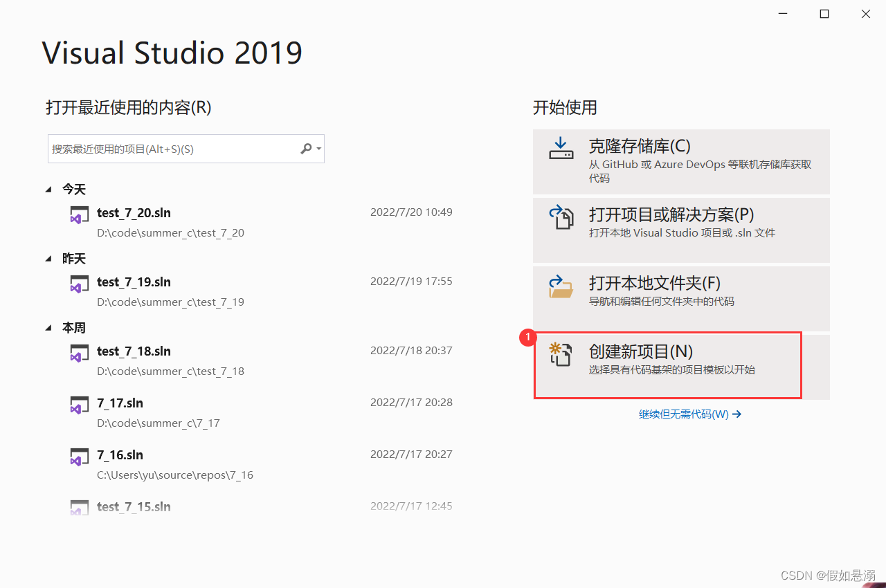Open recent solution 7_17.sln
This screenshot has width=886, height=588.
[120, 403]
